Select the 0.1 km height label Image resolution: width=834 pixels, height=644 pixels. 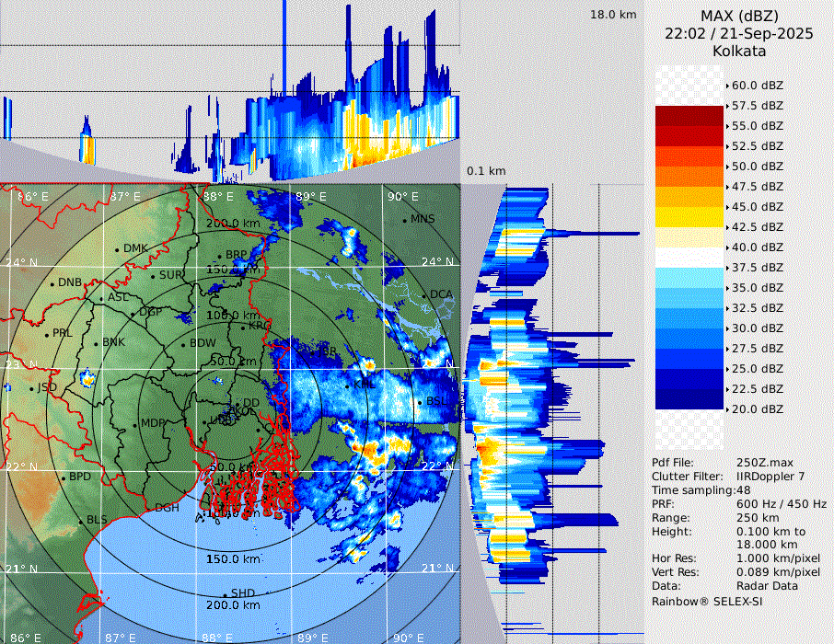click(486, 171)
